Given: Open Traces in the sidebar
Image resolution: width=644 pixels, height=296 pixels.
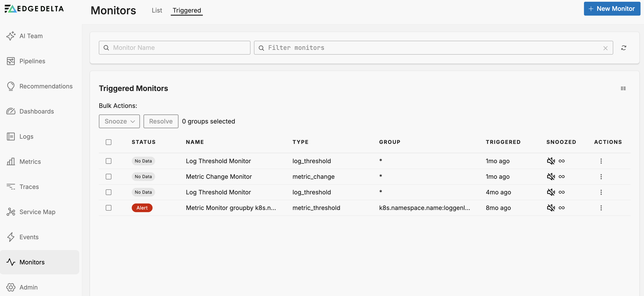Looking at the screenshot, I should (29, 187).
